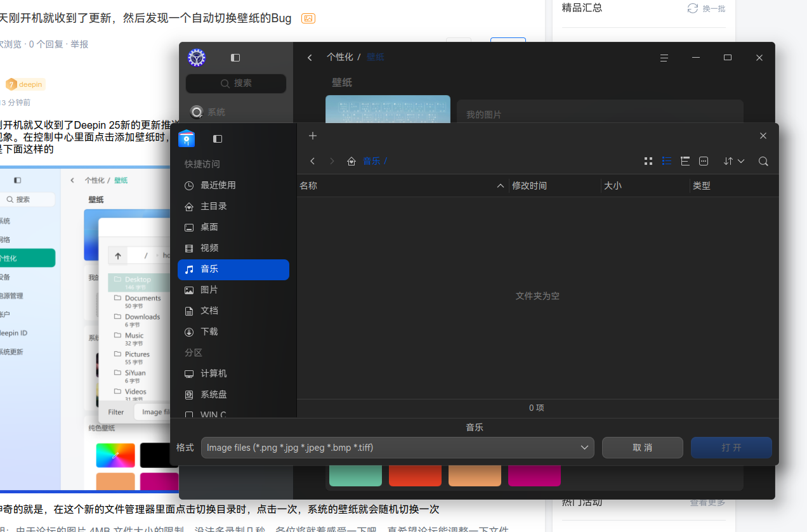Select the 音乐 sidebar entry
807x532 pixels.
click(x=233, y=269)
